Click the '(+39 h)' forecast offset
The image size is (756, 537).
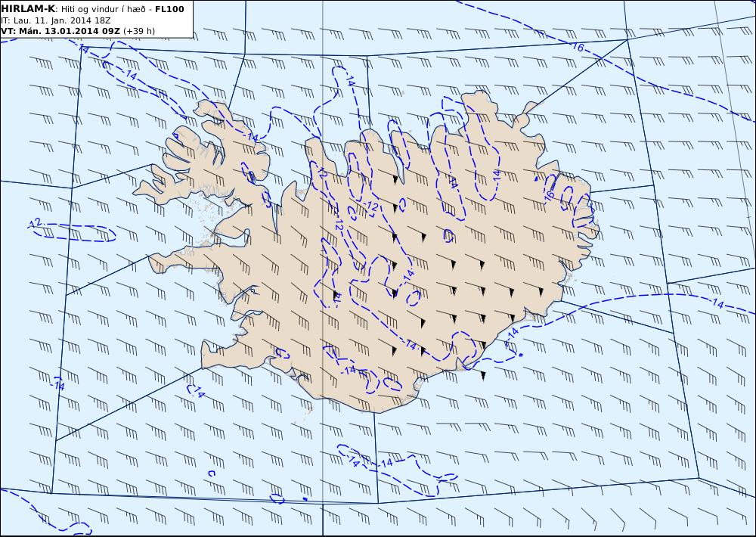139,31
